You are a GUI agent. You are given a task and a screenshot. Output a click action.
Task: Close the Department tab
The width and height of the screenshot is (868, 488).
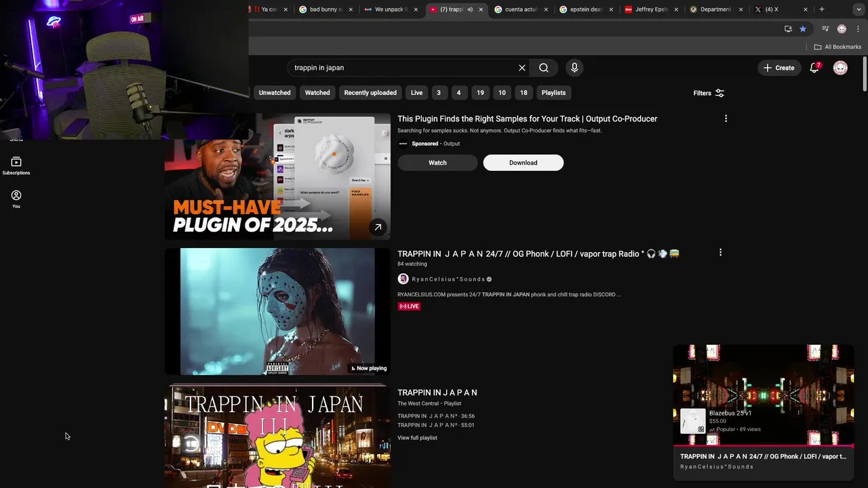click(x=741, y=9)
